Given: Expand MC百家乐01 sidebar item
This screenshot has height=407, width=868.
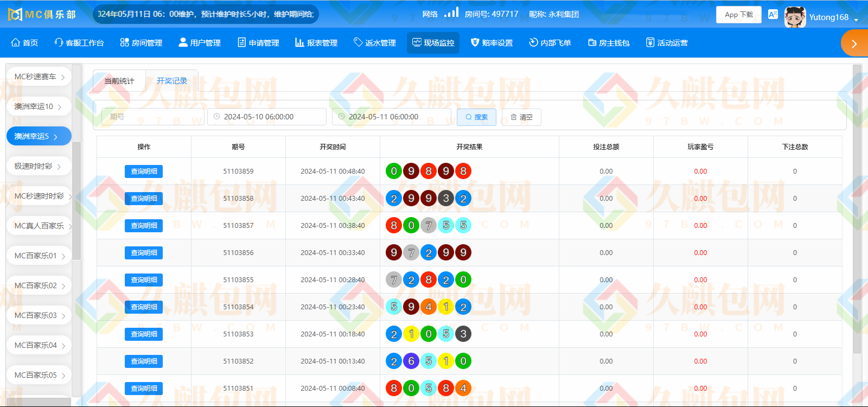Looking at the screenshot, I should (39, 256).
